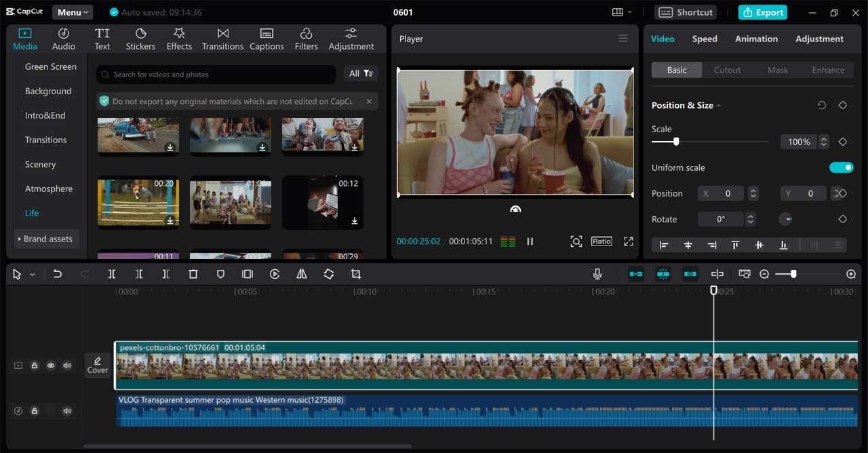
Task: Delete the clip using the trash icon
Action: click(193, 274)
